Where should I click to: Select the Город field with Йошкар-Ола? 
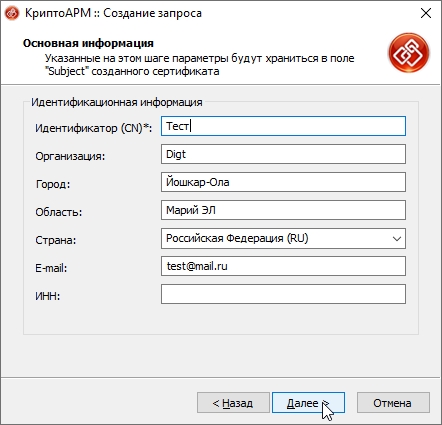tap(283, 182)
